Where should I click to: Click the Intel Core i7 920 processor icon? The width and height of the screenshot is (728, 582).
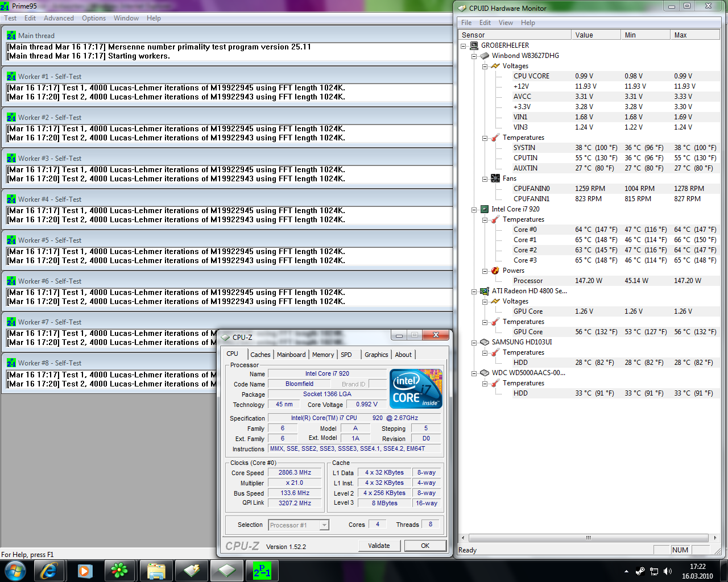coord(485,209)
